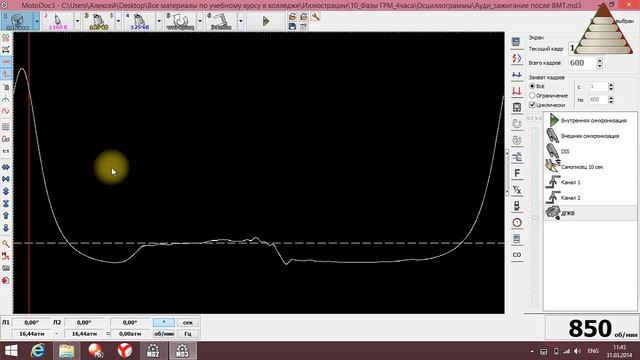Click the degrees '°' unit button
The height and width of the screenshot is (360, 640).
[164, 322]
